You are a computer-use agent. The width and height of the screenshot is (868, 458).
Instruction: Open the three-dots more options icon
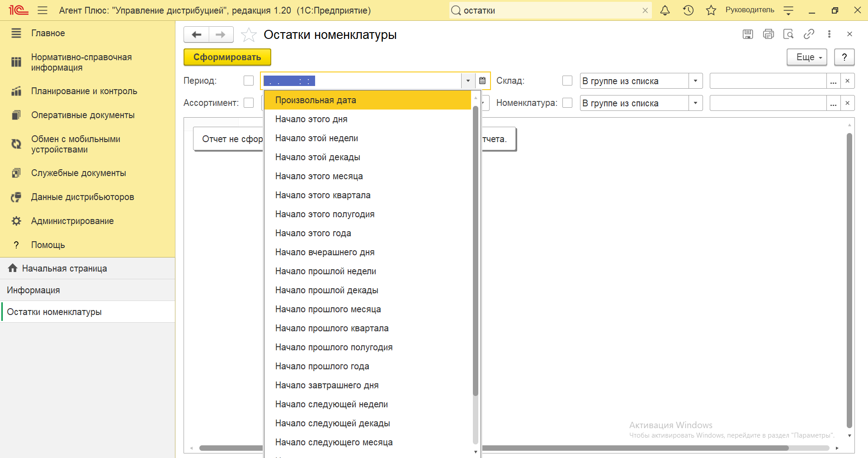[x=829, y=34]
